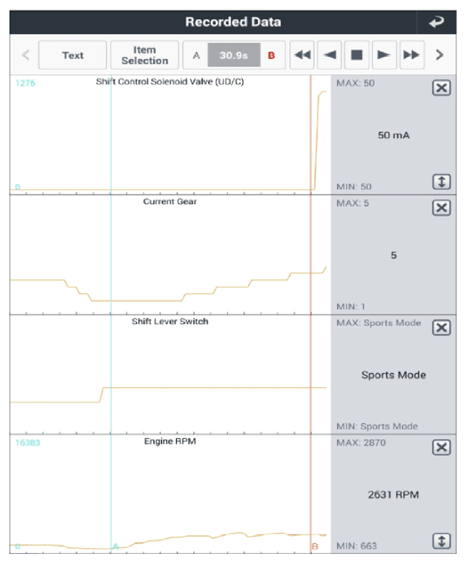The width and height of the screenshot is (467, 563).
Task: Remove the Shift Lever Switch graph
Action: tap(441, 327)
